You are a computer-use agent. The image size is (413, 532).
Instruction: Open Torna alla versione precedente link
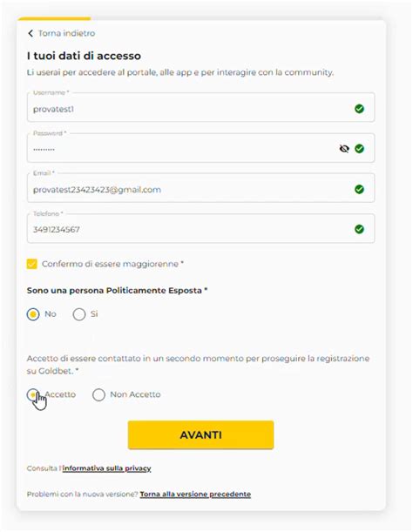pos(195,494)
